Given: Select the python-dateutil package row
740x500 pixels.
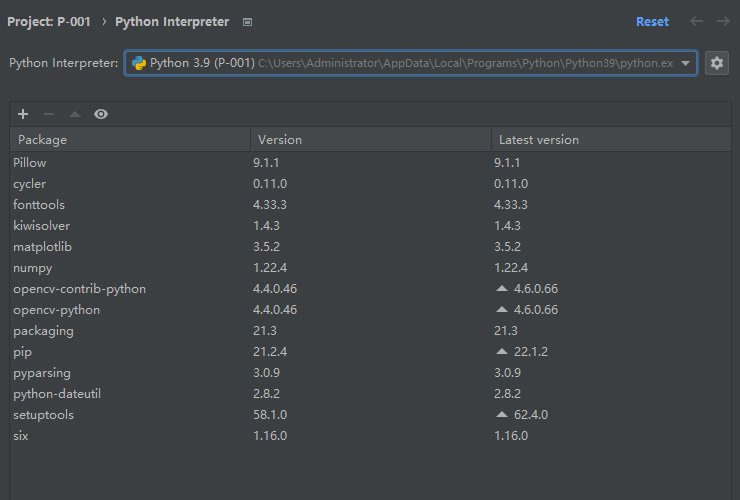Looking at the screenshot, I should pos(370,394).
